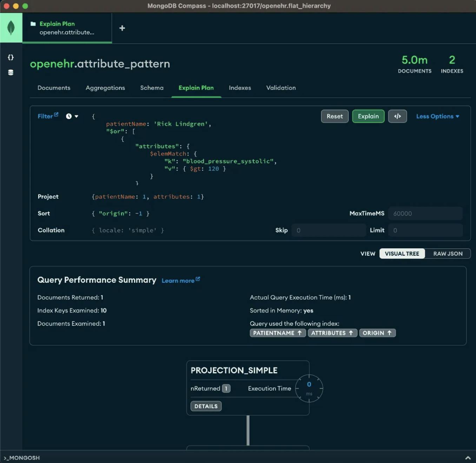
Task: Click the Execution Time 0 ms dial
Action: click(309, 389)
